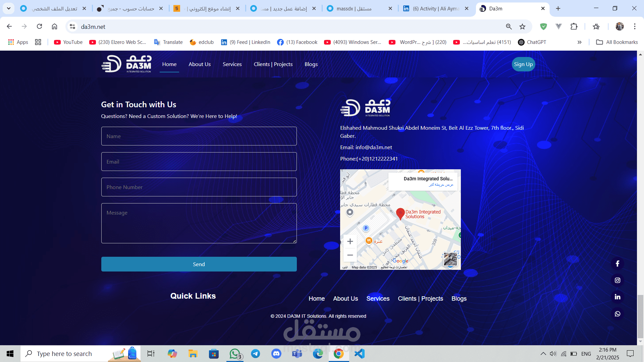Image resolution: width=644 pixels, height=362 pixels.
Task: Open the tab search dropdown arrow
Action: click(x=9, y=8)
